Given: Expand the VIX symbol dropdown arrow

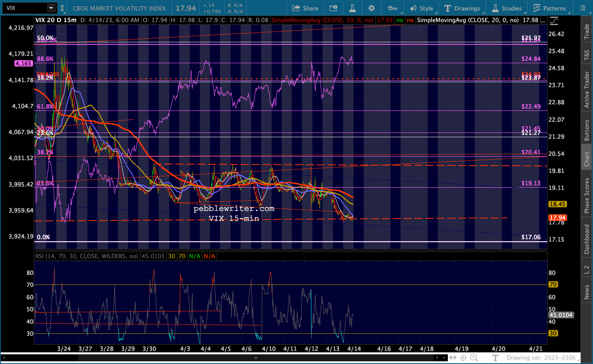Looking at the screenshot, I should pyautogui.click(x=51, y=8).
